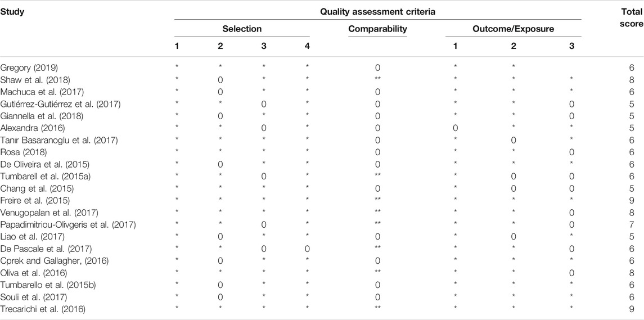The width and height of the screenshot is (644, 320).
Task: Click the Selection group header
Action: [242, 29]
